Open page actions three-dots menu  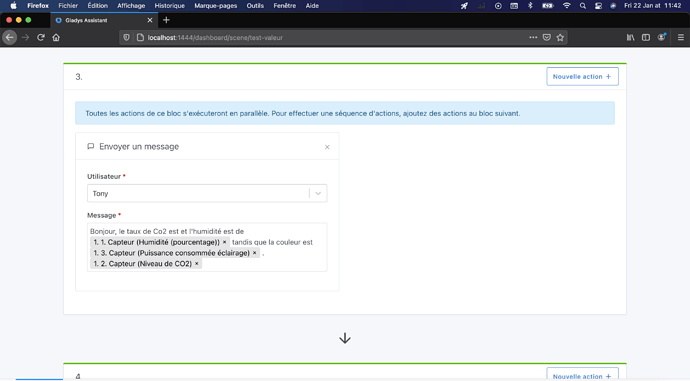pyautogui.click(x=533, y=37)
